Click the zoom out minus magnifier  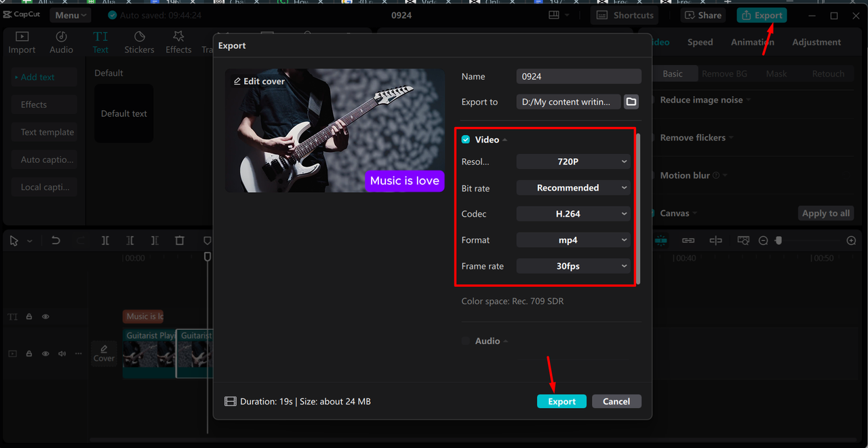[763, 241]
